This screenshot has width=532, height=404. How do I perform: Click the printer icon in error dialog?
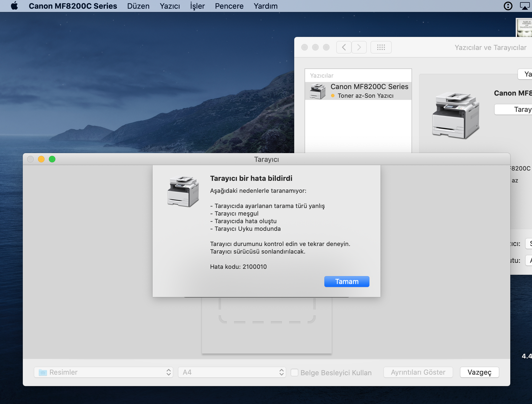[183, 191]
